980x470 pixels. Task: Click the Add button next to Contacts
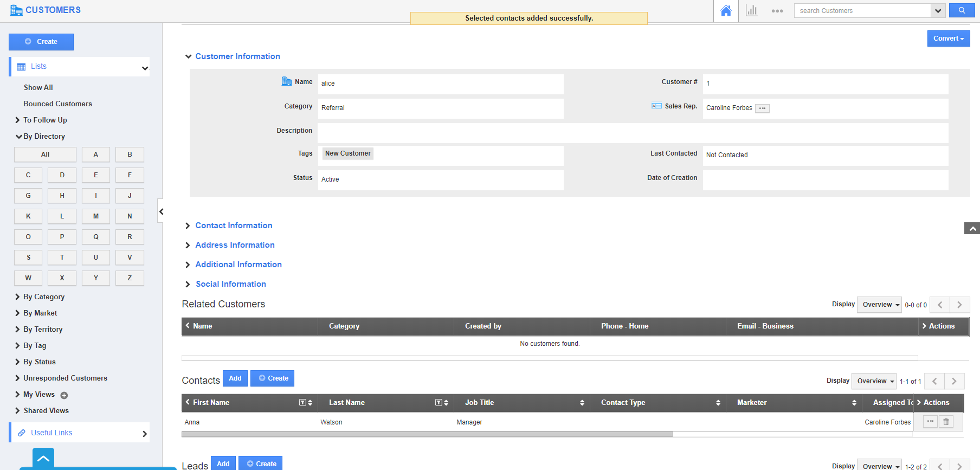235,378
